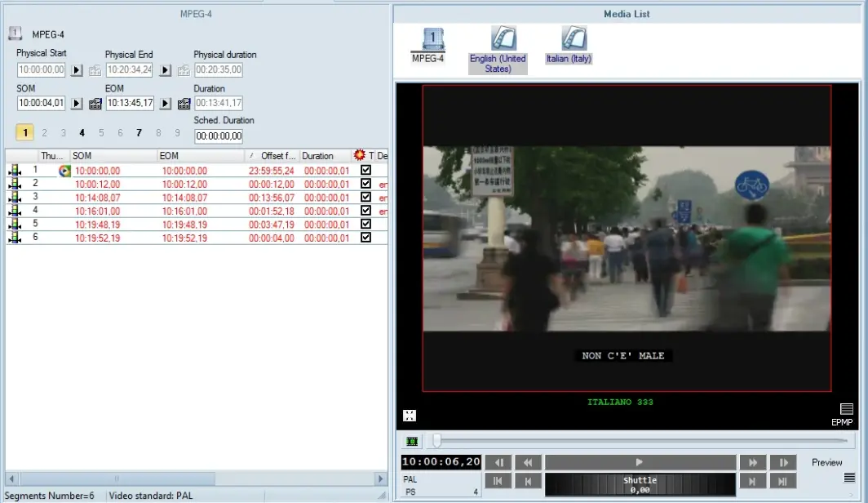This screenshot has height=503, width=868.
Task: Toggle the checkbox in segment 6 row
Action: pyautogui.click(x=365, y=237)
